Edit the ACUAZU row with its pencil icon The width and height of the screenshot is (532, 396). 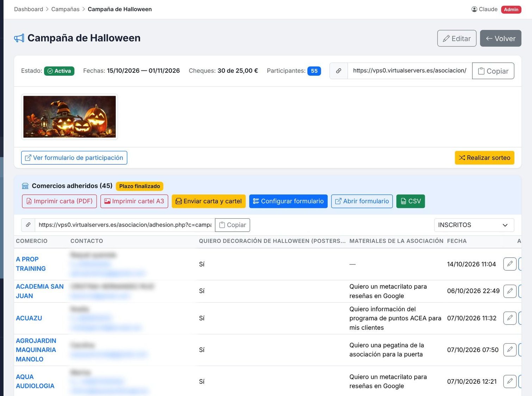[x=510, y=318]
